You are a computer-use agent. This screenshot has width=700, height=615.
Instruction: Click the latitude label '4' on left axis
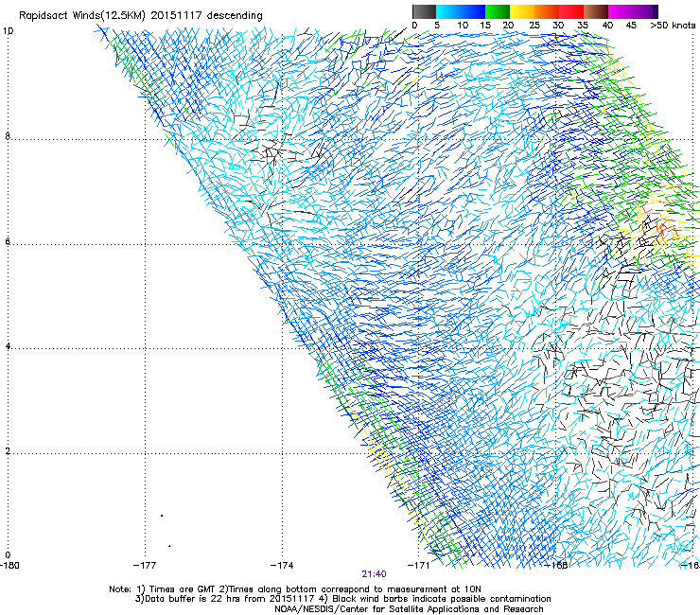[8, 346]
